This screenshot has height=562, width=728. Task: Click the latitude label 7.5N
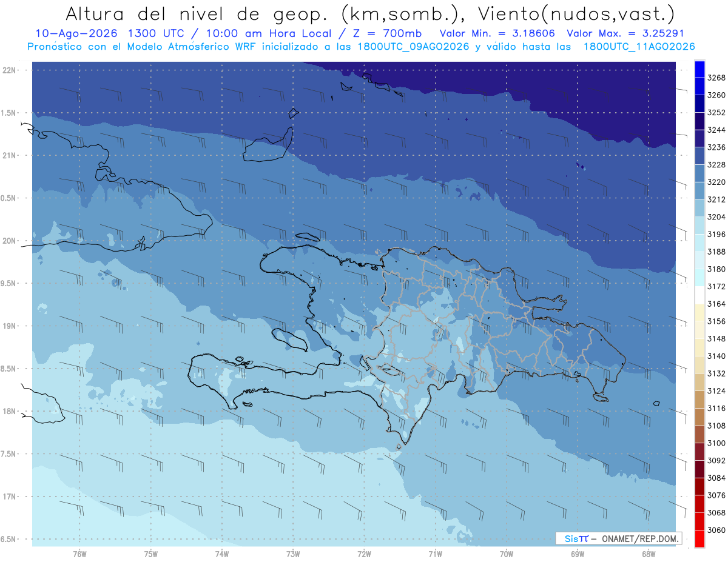tap(9, 453)
